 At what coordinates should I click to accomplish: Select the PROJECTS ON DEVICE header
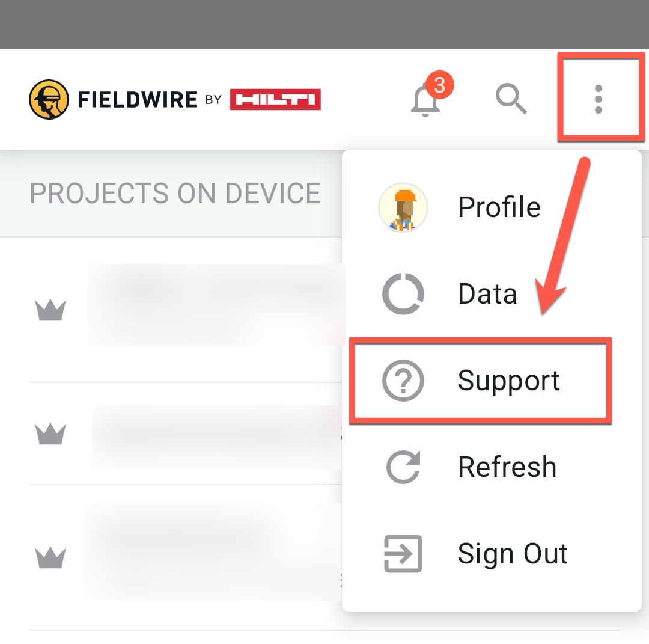coord(175,193)
